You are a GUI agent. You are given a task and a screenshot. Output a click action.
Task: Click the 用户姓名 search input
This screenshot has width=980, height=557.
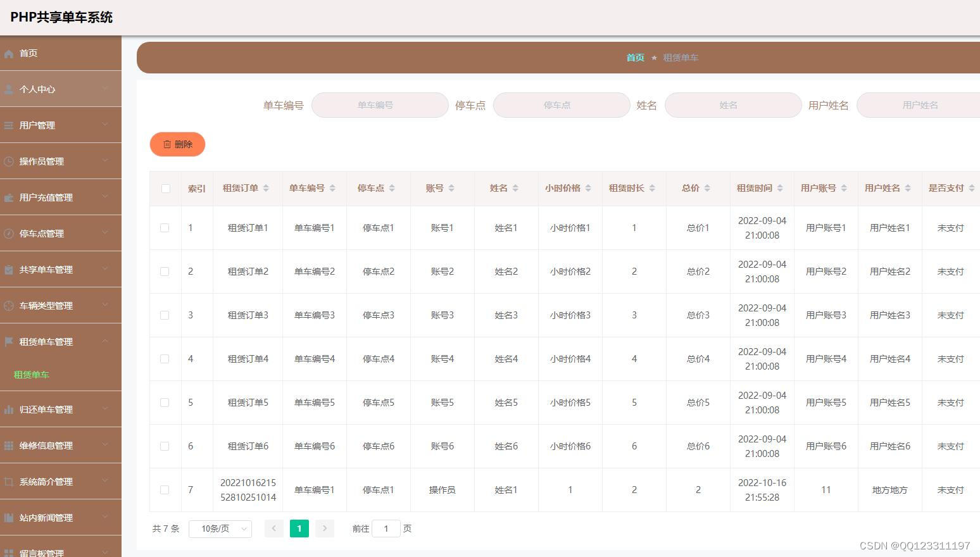pos(918,105)
